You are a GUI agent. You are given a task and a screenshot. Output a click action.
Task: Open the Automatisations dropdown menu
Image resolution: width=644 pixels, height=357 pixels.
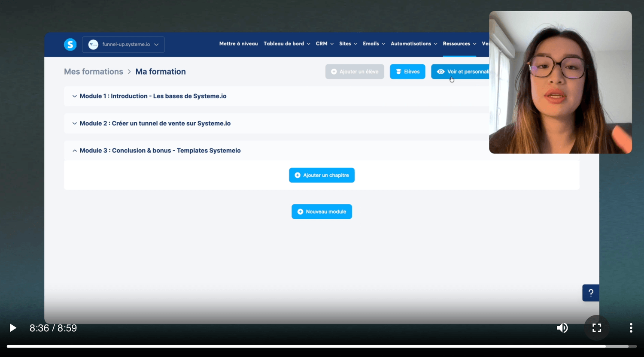point(413,44)
